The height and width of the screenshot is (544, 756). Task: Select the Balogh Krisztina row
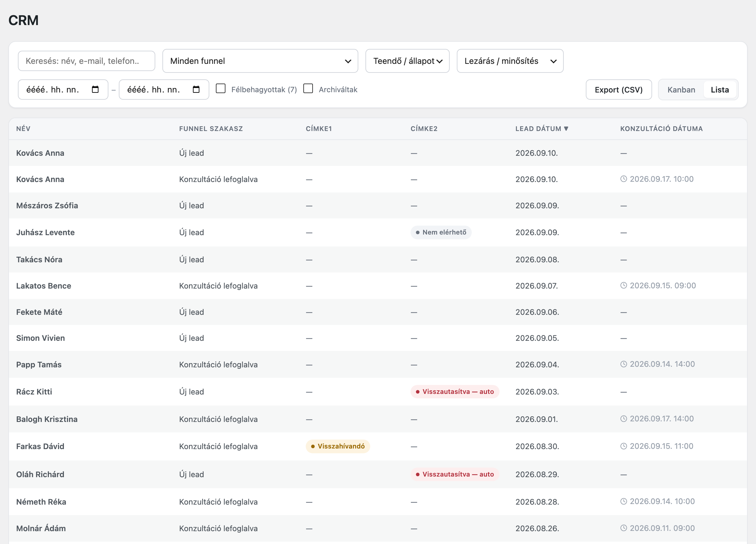click(x=378, y=419)
